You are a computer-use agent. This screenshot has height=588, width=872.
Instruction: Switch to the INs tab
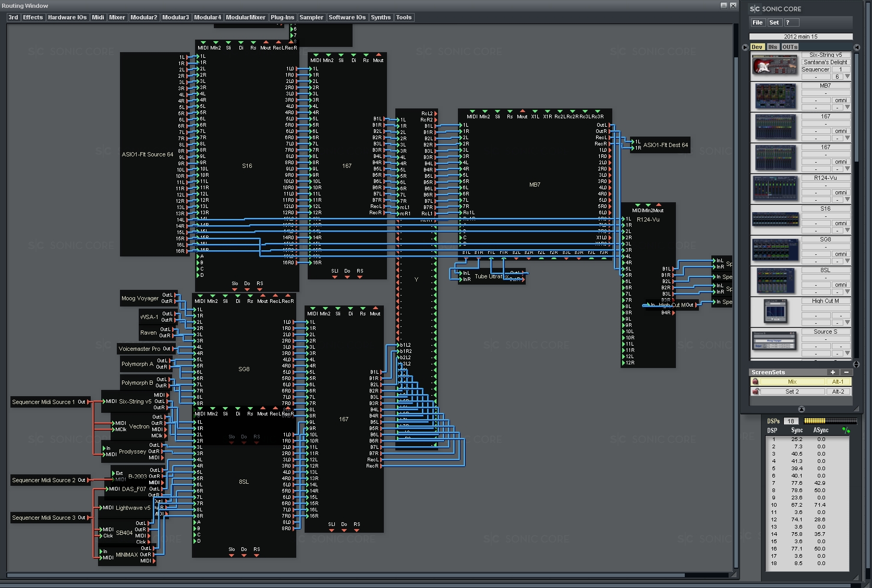coord(772,47)
